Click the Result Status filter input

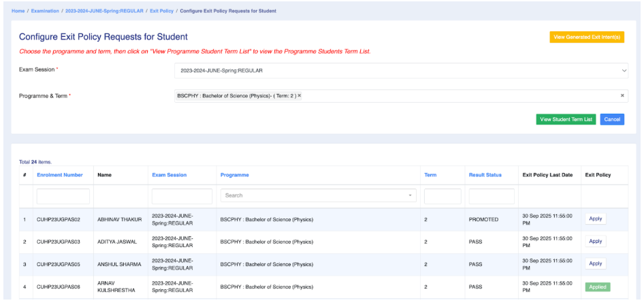pyautogui.click(x=491, y=196)
